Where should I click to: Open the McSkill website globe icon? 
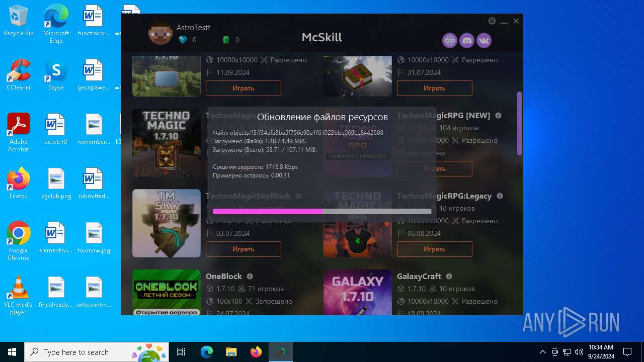point(450,41)
